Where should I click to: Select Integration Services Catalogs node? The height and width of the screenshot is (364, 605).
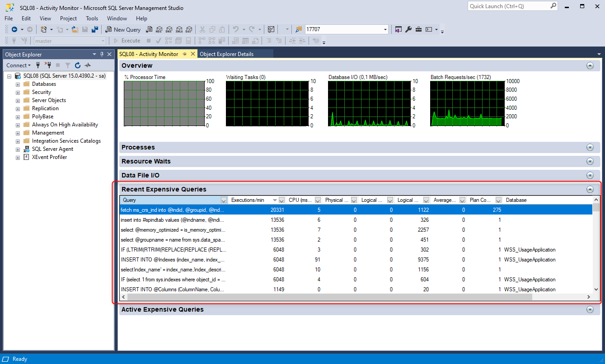click(66, 141)
